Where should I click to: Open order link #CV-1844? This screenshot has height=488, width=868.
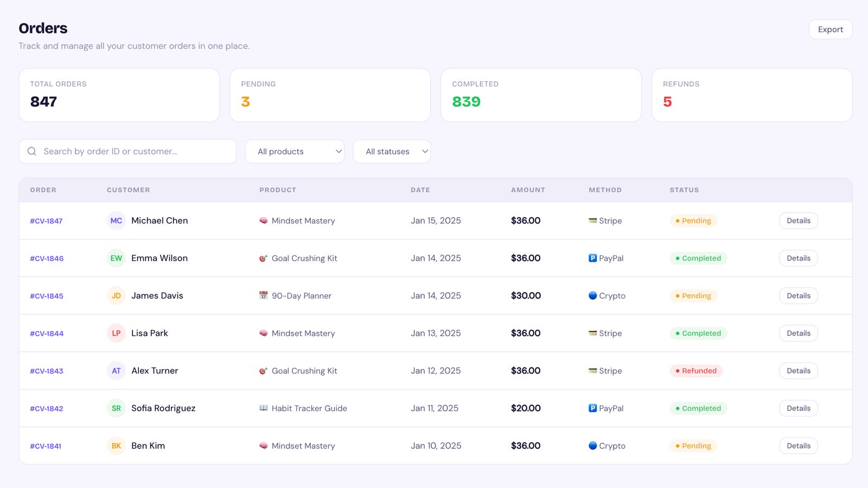click(x=47, y=333)
